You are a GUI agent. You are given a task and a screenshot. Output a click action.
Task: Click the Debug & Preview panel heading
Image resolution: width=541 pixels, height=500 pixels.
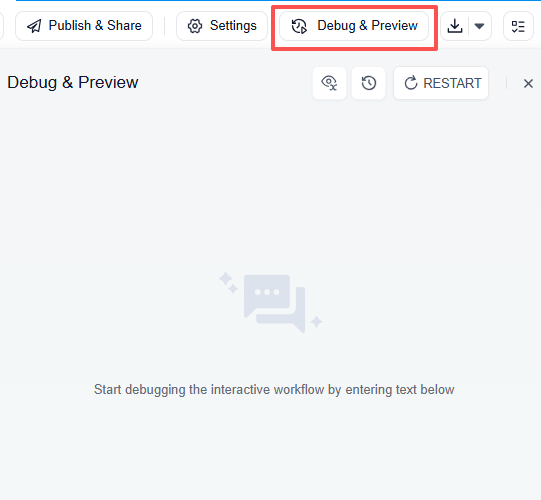pyautogui.click(x=73, y=82)
